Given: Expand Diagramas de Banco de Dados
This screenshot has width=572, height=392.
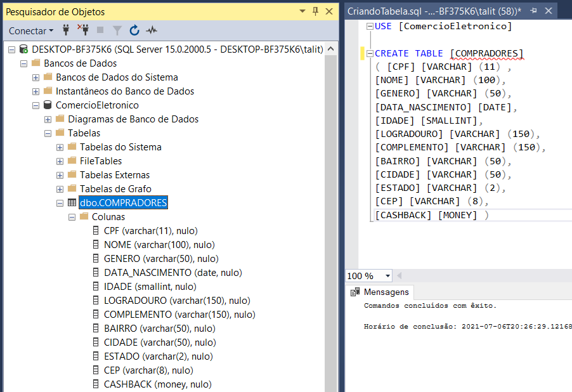Looking at the screenshot, I should coord(48,119).
